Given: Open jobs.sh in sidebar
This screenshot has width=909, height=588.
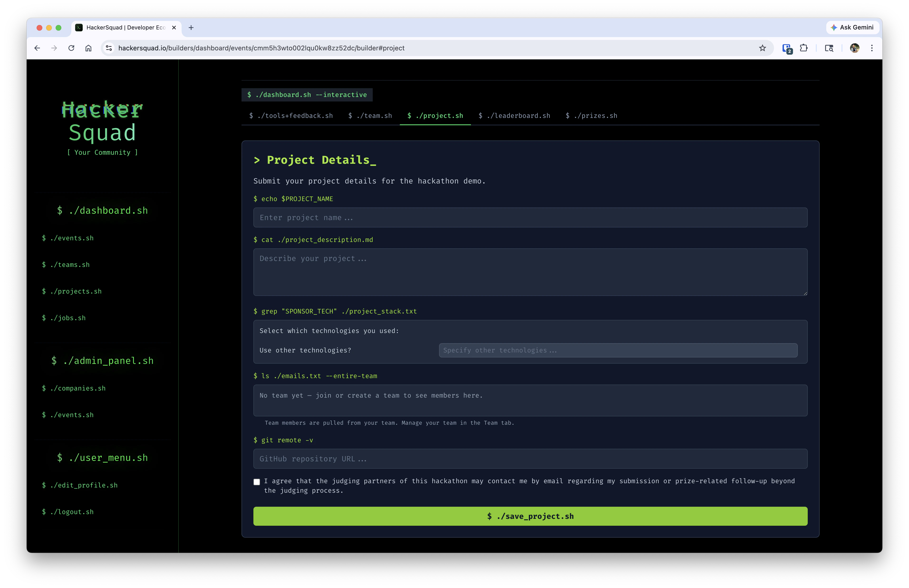Looking at the screenshot, I should coord(64,318).
